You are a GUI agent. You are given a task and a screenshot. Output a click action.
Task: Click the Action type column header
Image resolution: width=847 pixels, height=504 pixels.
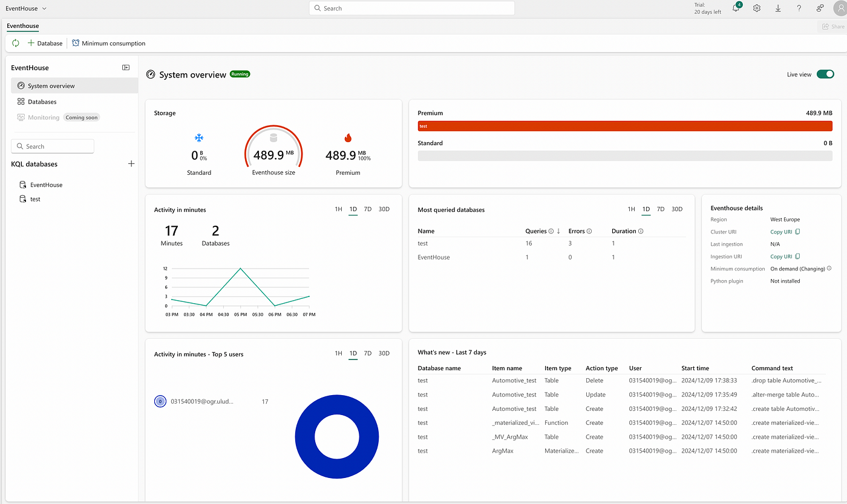pos(601,368)
